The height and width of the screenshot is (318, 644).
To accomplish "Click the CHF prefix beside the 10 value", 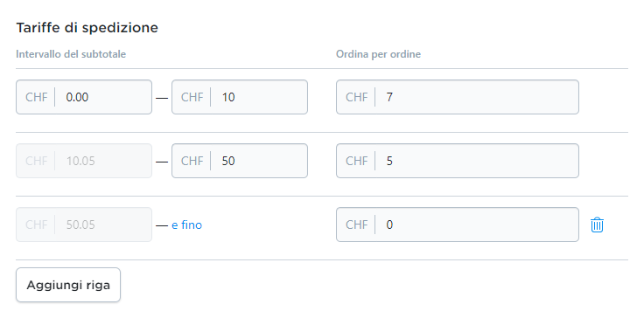I will [x=192, y=97].
